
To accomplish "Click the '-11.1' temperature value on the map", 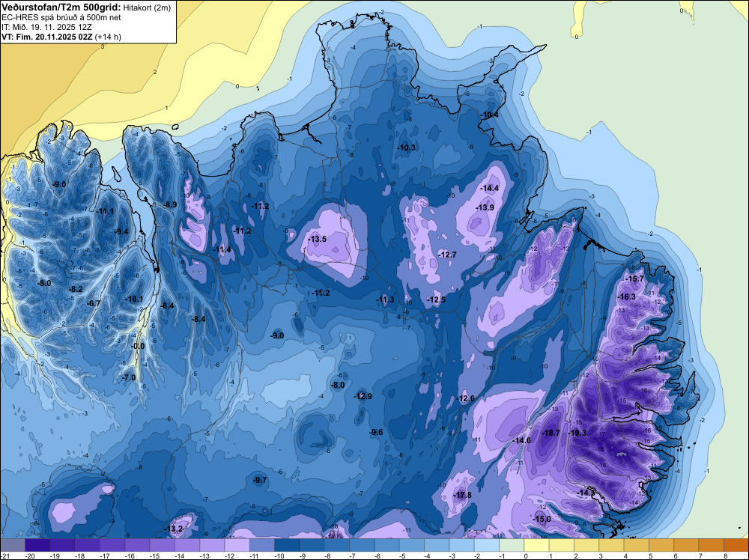I will point(105,211).
